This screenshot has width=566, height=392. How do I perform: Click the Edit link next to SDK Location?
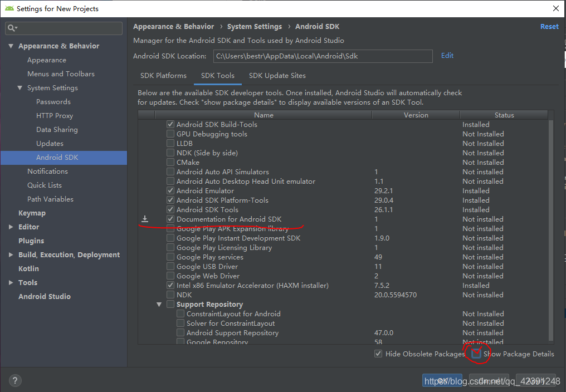coord(447,56)
